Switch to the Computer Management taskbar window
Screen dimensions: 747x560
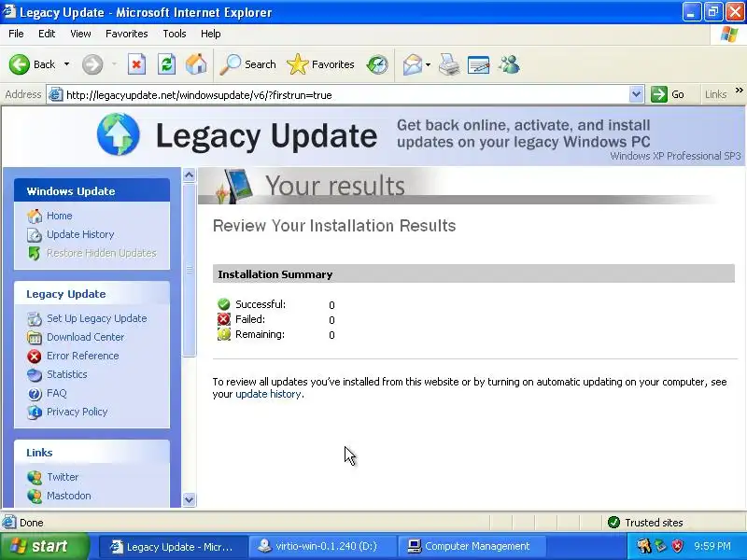point(472,546)
